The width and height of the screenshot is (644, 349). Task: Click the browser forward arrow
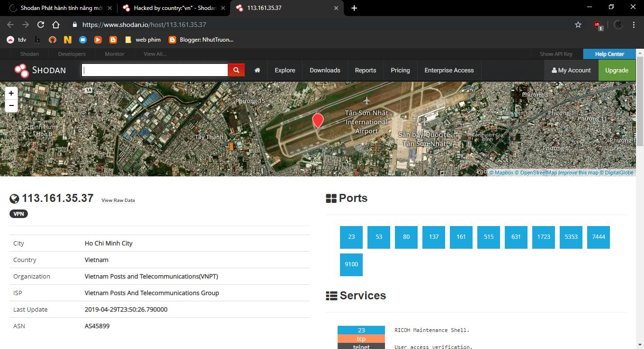coord(26,25)
